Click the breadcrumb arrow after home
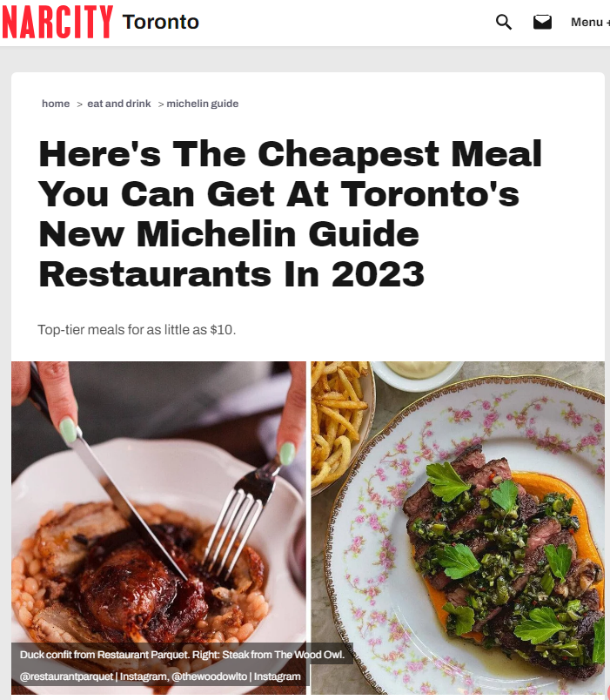 (x=79, y=104)
